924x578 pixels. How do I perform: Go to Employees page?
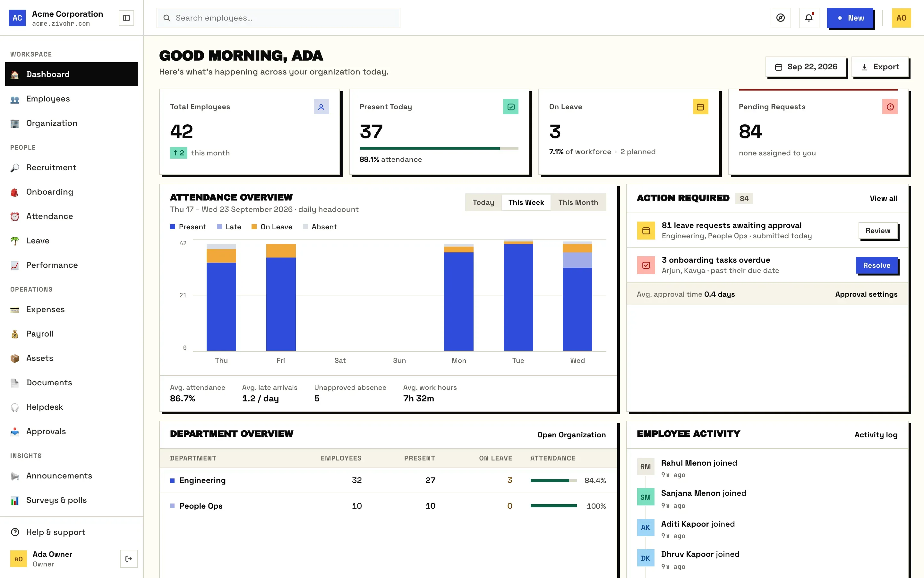coord(72,99)
